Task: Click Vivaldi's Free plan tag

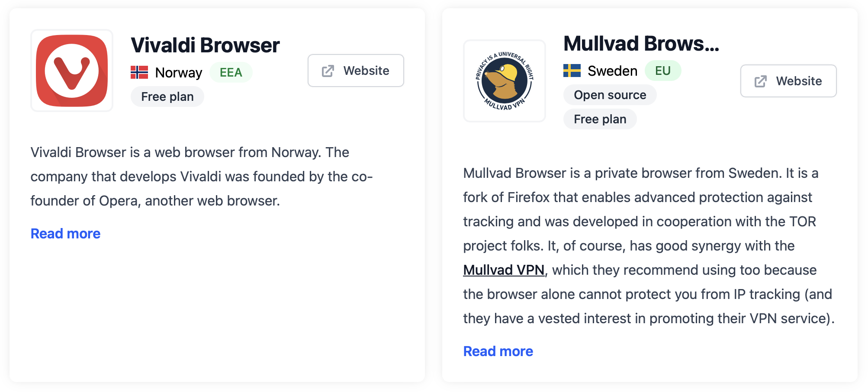Action: (167, 96)
